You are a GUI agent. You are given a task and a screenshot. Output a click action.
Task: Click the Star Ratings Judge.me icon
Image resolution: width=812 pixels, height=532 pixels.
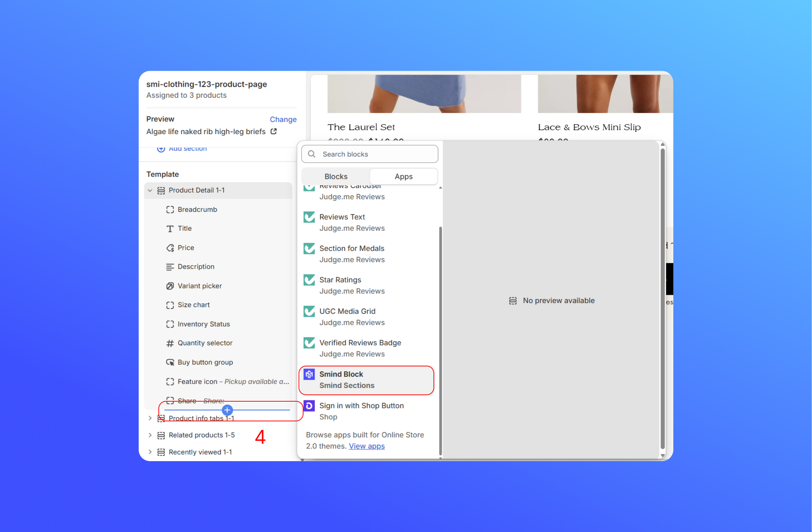309,280
